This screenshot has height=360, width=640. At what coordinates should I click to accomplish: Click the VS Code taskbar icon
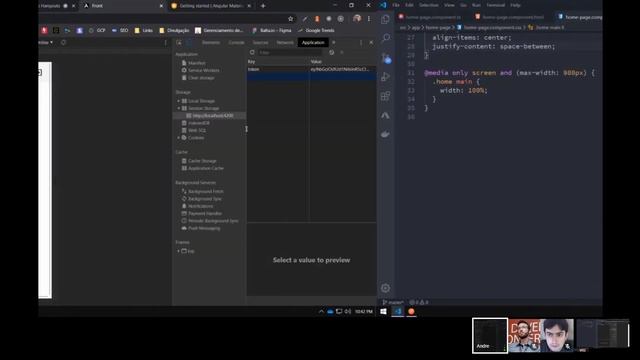coord(398,311)
